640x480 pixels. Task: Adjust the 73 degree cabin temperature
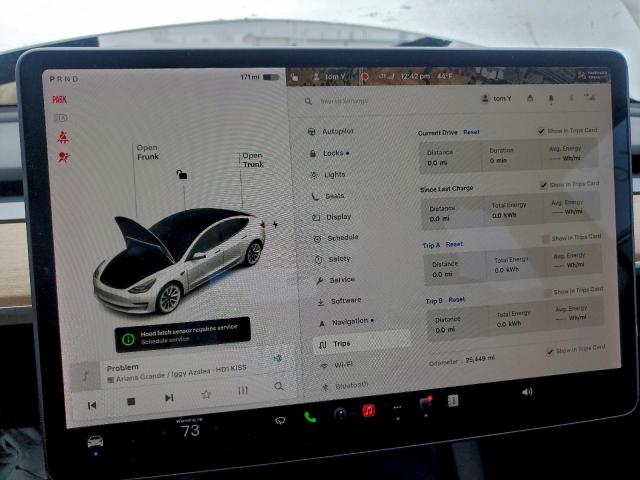tap(190, 431)
